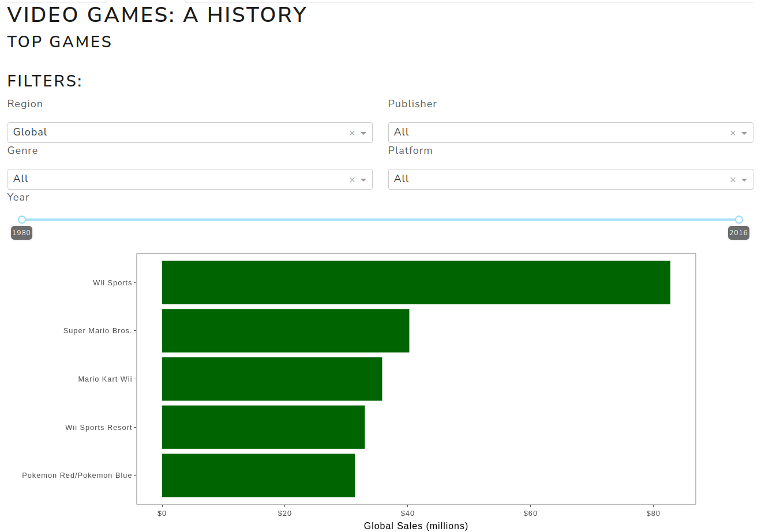This screenshot has height=532, width=780.
Task: Click the 'Super Mario Bros.' axis label
Action: (x=97, y=331)
